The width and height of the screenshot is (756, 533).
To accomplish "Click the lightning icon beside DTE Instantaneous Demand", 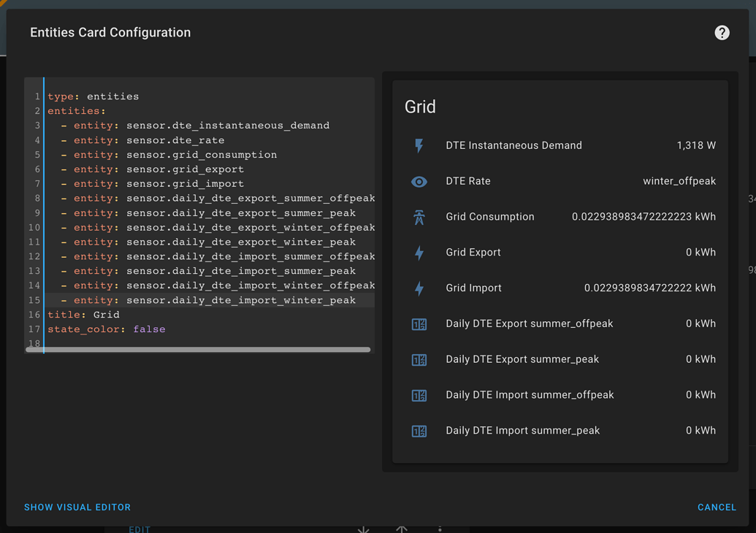I will click(419, 145).
